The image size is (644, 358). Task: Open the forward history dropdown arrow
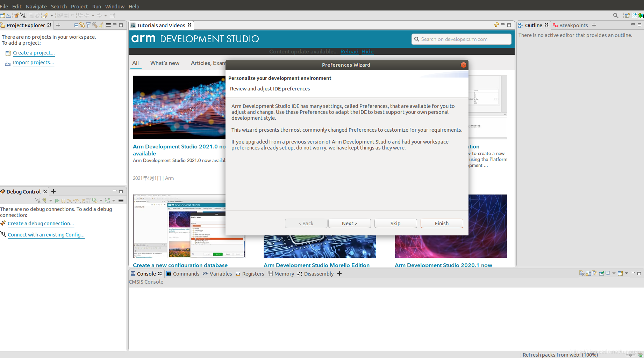106,15
